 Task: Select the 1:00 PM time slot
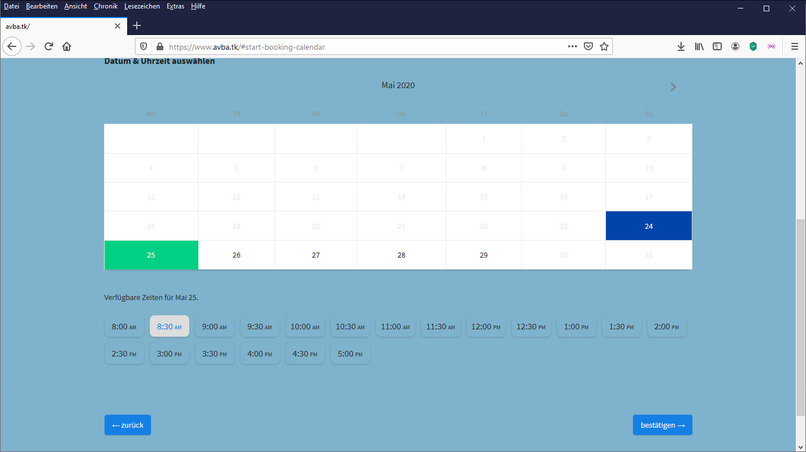(576, 327)
